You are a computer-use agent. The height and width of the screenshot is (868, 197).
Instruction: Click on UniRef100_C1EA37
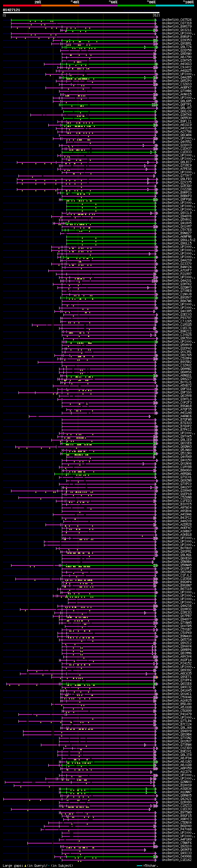[177, 149]
